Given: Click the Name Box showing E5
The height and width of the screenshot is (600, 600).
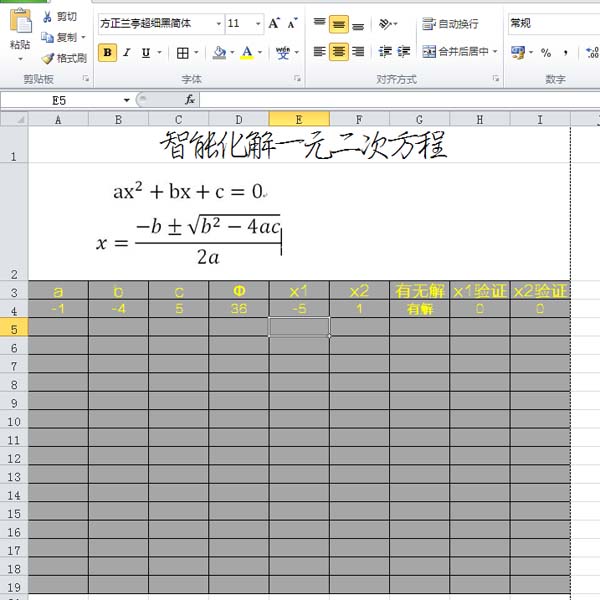Looking at the screenshot, I should point(61,101).
